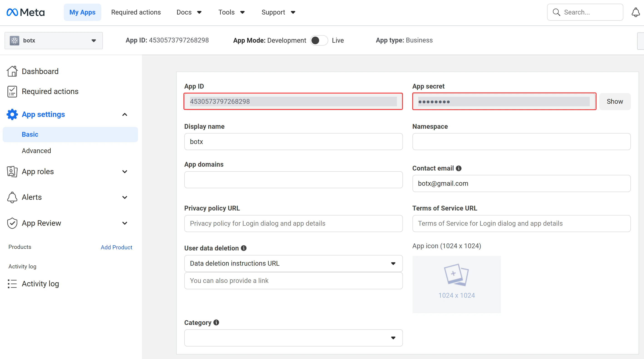Click the Meta logo
Screen dimensions: 644x359
click(x=25, y=12)
